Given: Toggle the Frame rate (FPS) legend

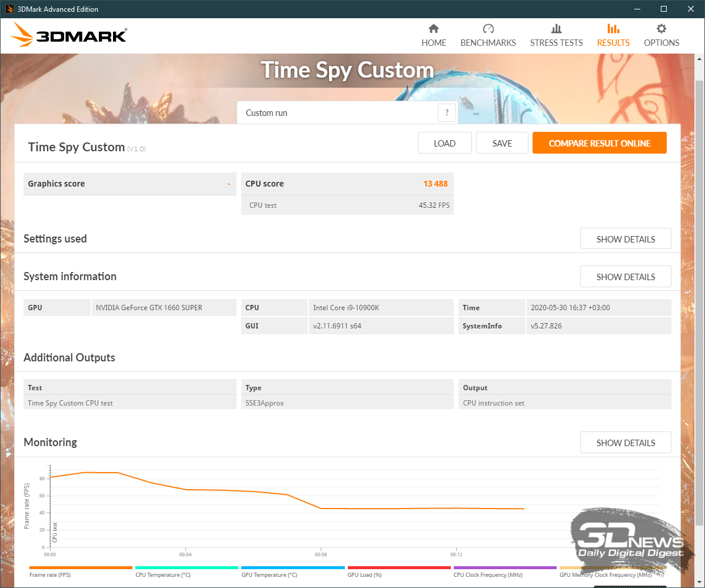Looking at the screenshot, I should pos(50,575).
